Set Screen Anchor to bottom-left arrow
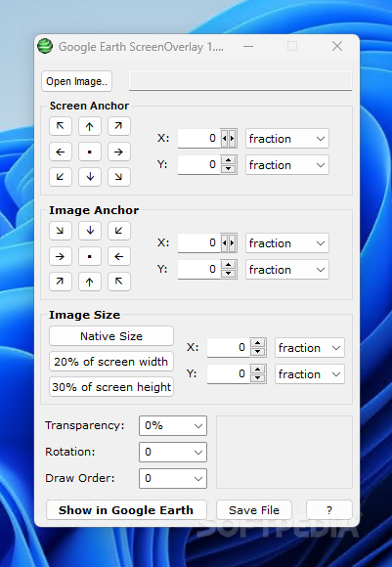Viewport: 392px width, 567px height. point(61,177)
